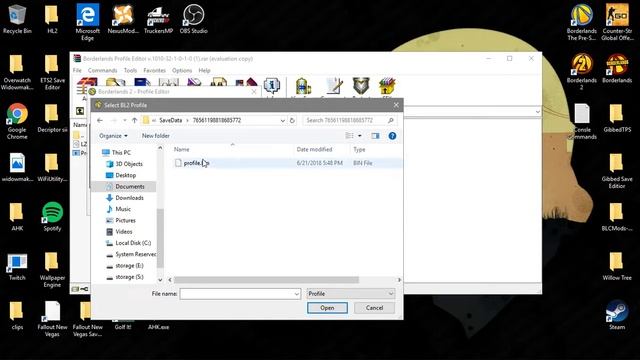Click the navigation pane vertical scrollbar
This screenshot has height=360, width=640.
[160, 238]
